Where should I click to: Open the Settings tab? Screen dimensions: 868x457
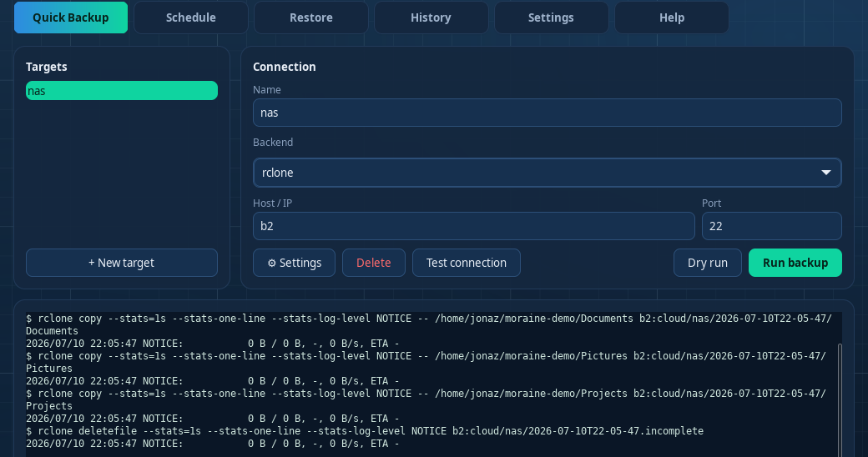[552, 18]
